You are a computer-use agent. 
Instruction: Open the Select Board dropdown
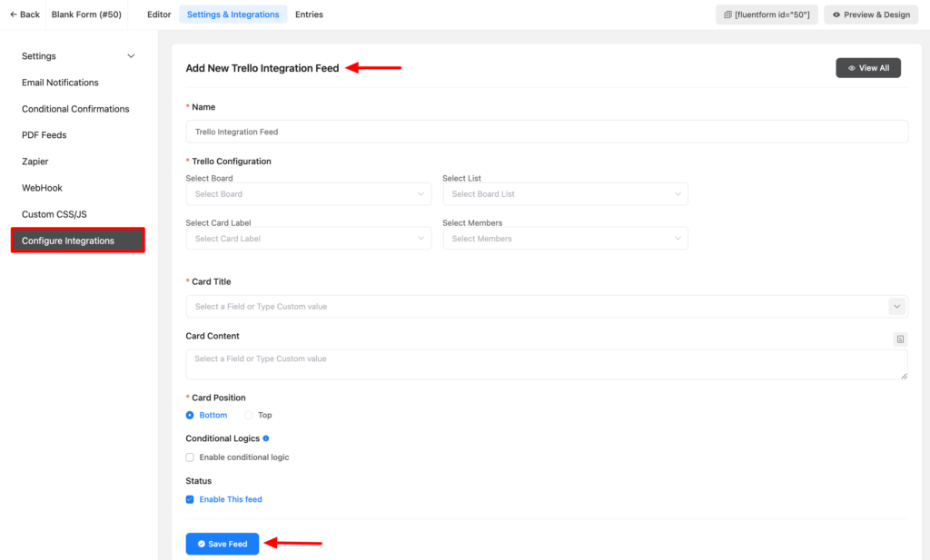(309, 193)
